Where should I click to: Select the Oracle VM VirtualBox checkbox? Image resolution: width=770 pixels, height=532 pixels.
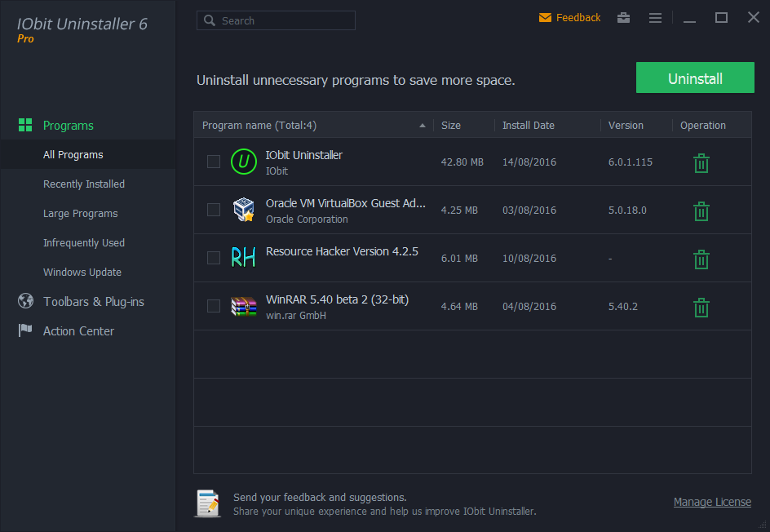pyautogui.click(x=214, y=210)
